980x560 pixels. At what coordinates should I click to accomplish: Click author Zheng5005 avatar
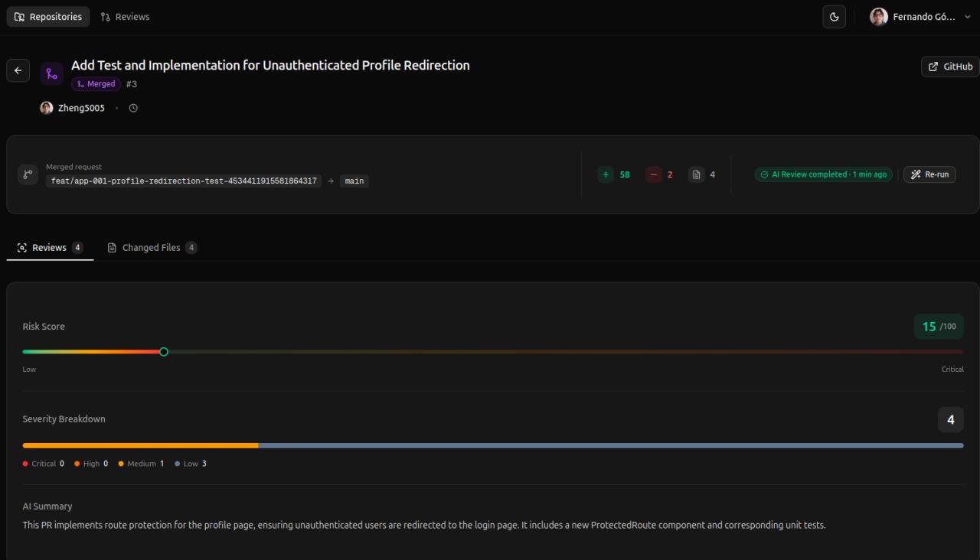click(47, 108)
